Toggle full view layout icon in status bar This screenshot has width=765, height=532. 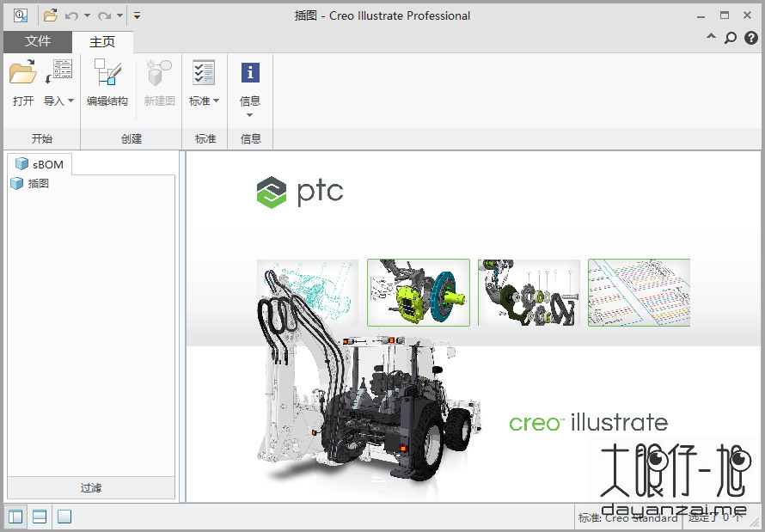click(64, 517)
